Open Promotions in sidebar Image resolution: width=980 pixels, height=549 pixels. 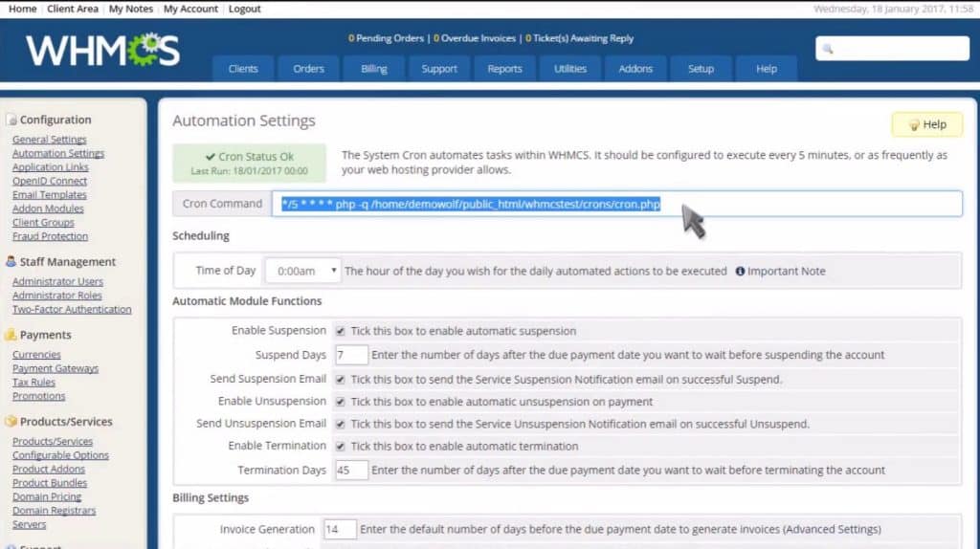[x=38, y=396]
